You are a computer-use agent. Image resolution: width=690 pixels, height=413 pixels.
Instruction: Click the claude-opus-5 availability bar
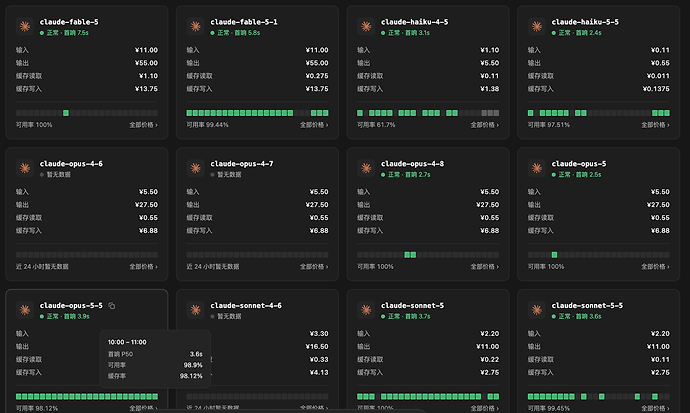tap(599, 255)
